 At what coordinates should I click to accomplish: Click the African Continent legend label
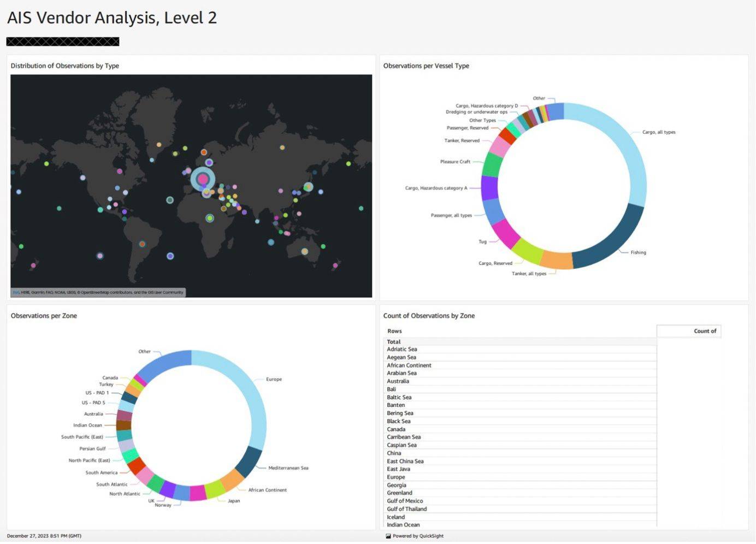point(267,490)
